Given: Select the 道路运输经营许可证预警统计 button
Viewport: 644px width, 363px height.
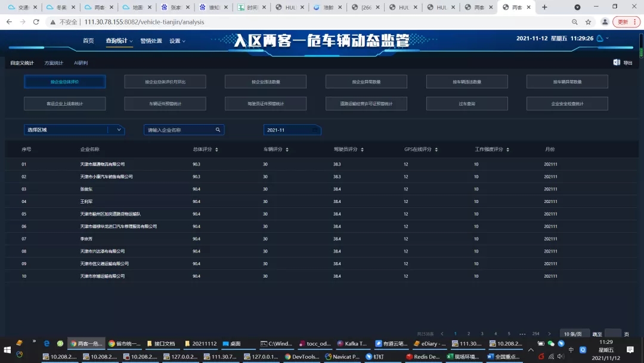Looking at the screenshot, I should [366, 104].
